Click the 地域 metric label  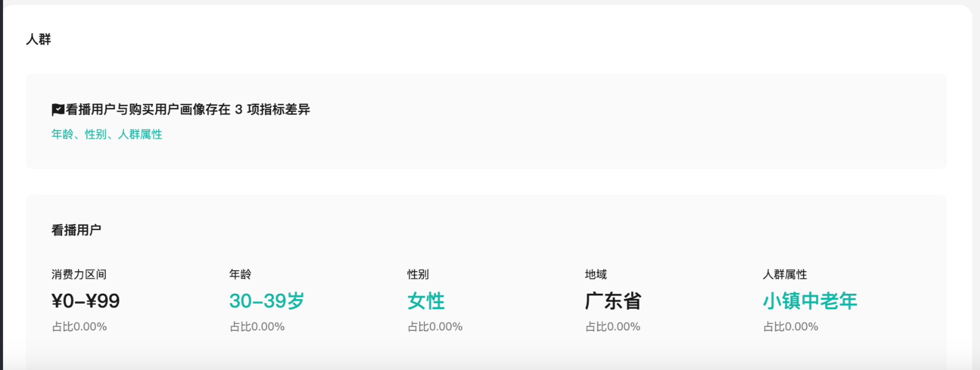[x=596, y=274]
